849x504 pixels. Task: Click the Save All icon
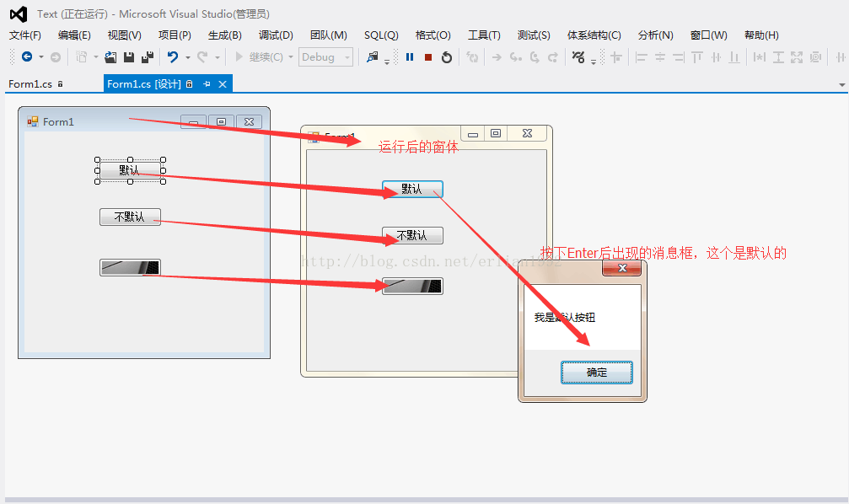[x=148, y=56]
